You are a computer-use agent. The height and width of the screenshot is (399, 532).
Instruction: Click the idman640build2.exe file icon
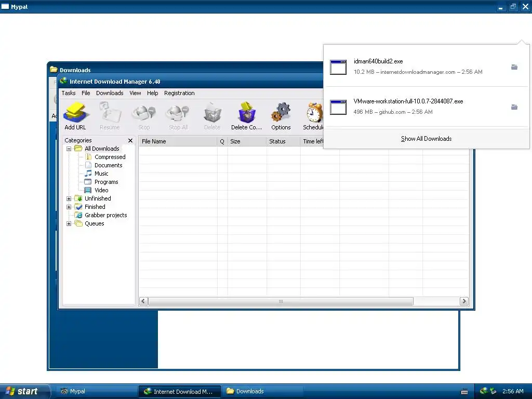[x=338, y=67]
